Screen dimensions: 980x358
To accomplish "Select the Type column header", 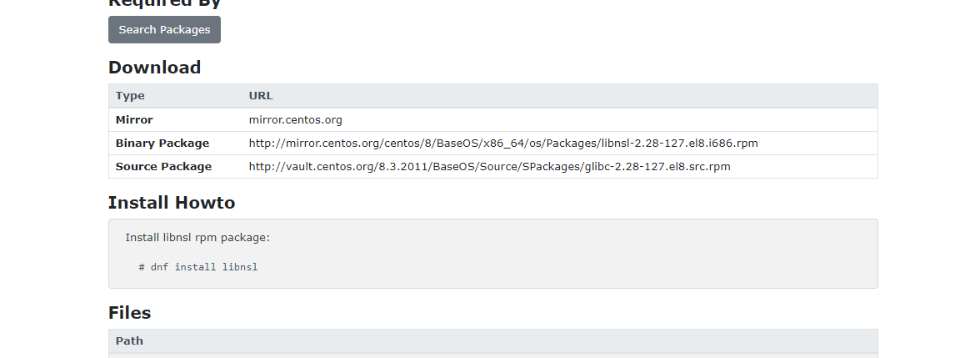I will (x=130, y=96).
